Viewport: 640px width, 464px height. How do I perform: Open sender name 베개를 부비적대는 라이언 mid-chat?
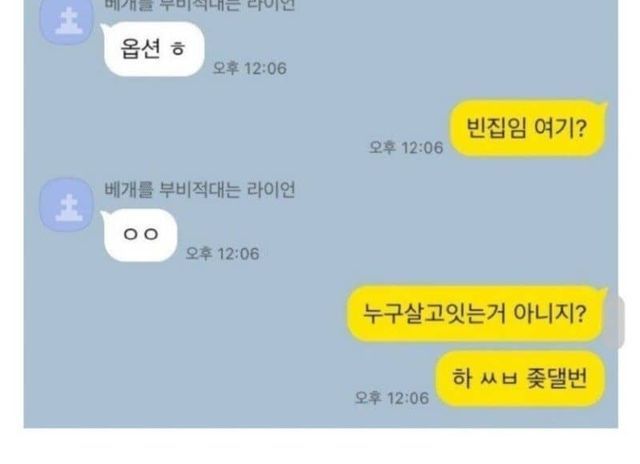(x=199, y=190)
